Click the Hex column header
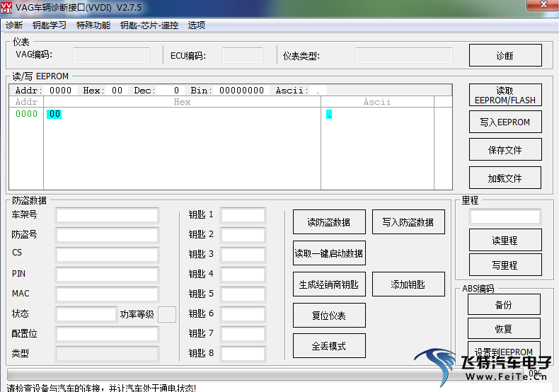Image resolution: width=559 pixels, height=392 pixels. (x=182, y=102)
